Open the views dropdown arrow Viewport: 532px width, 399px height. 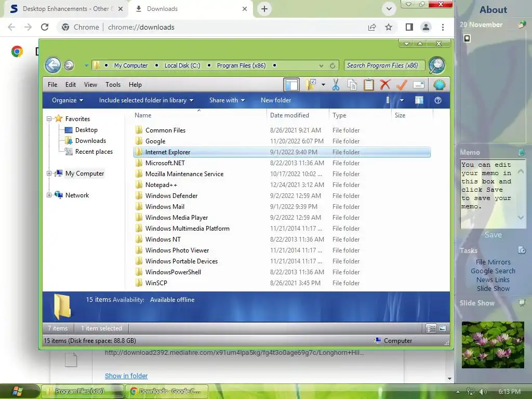point(402,100)
